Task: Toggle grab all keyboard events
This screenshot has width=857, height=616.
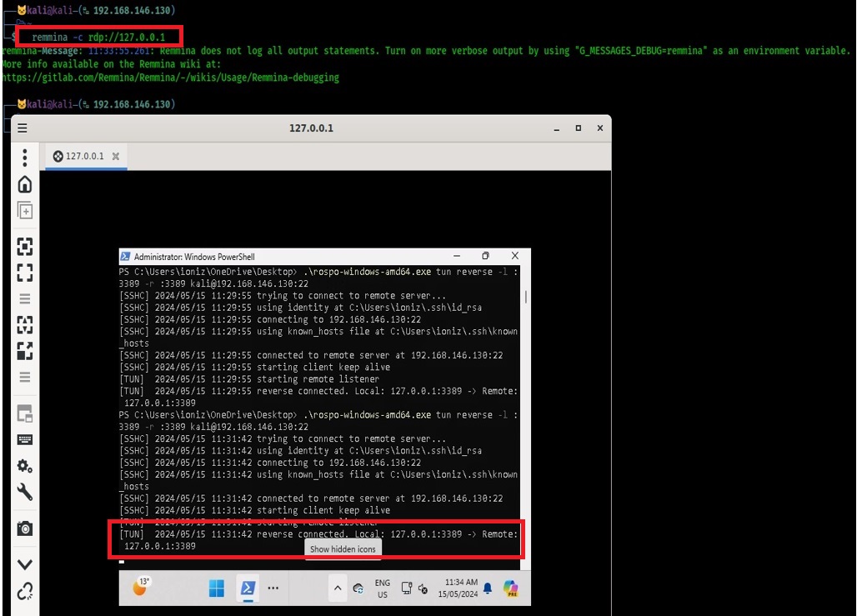Action: [x=25, y=440]
